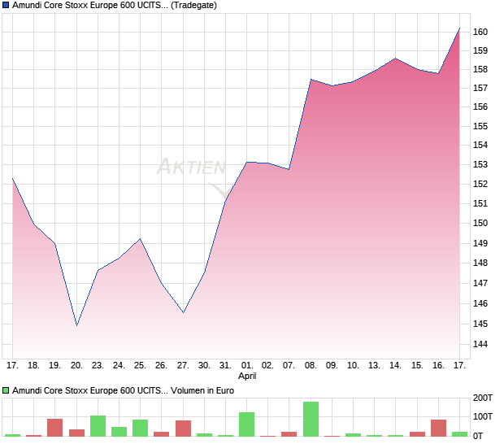This screenshot has width=504, height=444.
Task: Click the price line low point at 20.
Action: coord(77,325)
